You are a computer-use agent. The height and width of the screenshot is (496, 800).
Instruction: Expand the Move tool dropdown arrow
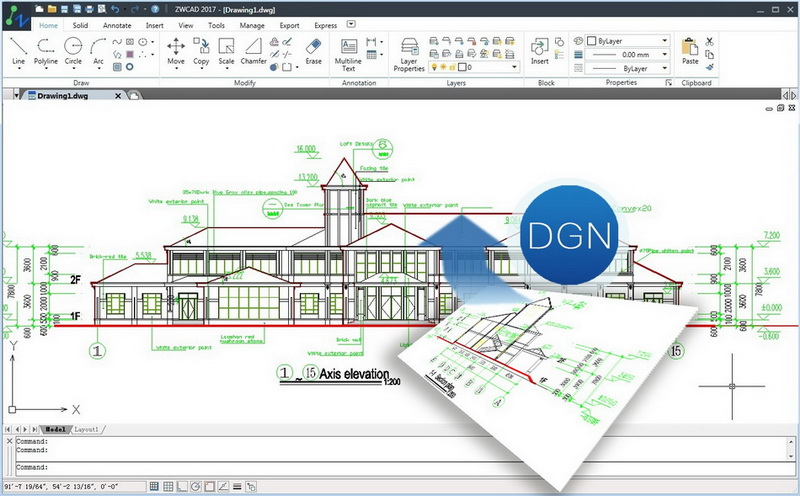[x=176, y=68]
